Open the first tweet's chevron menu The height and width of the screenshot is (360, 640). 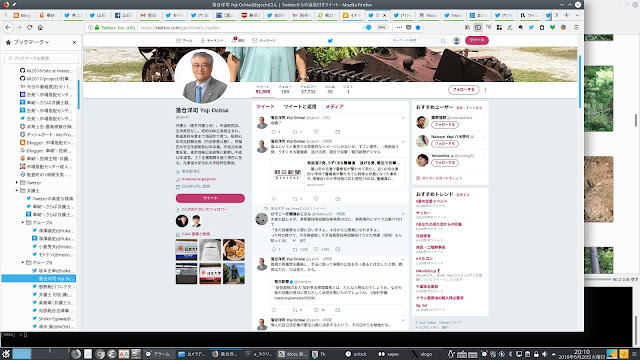403,118
